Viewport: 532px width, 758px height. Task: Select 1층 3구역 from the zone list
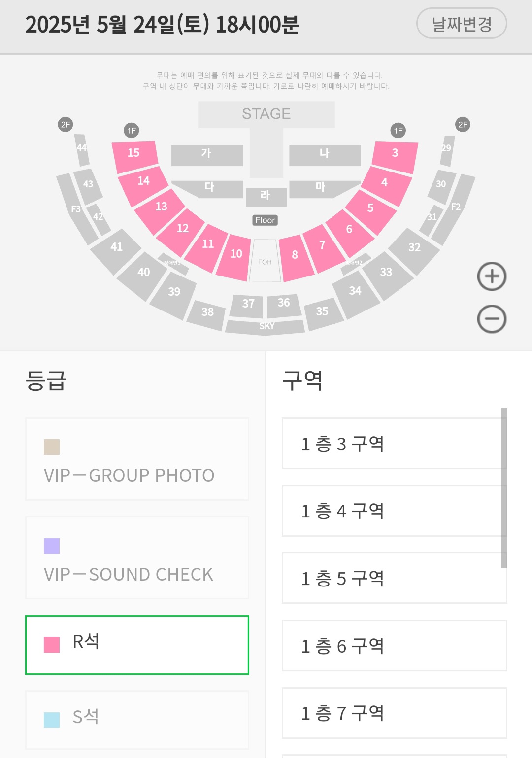click(x=393, y=444)
